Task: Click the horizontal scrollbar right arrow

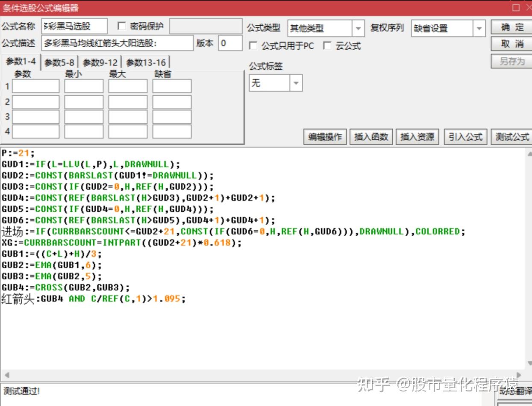Action: 519,375
